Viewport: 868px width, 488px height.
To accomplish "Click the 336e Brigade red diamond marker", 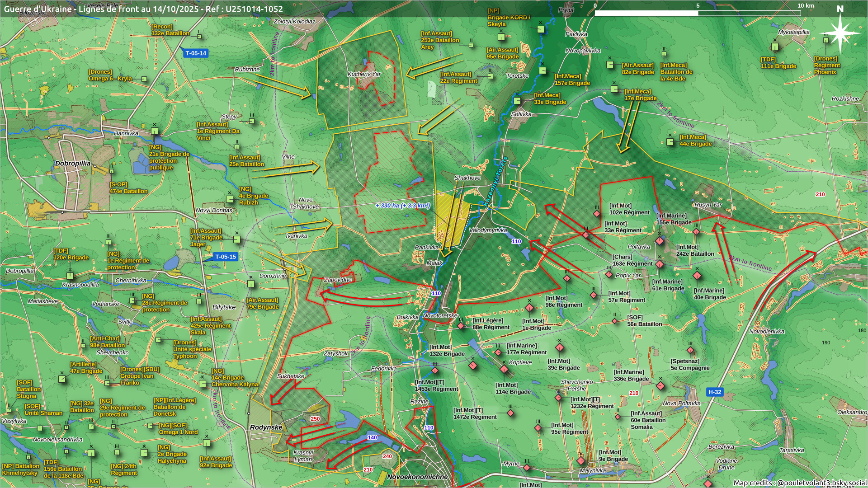I will point(660,385).
